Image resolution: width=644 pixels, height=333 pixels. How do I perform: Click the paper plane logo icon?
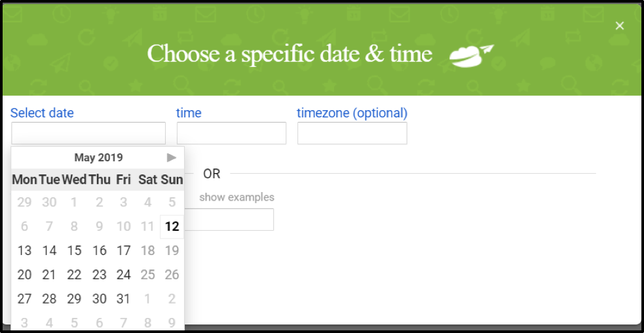pyautogui.click(x=471, y=55)
